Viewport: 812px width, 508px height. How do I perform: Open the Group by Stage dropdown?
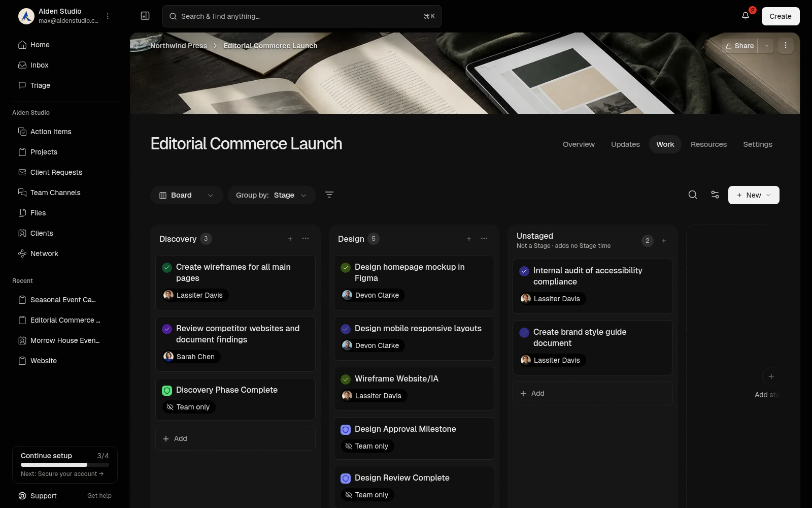(272, 195)
